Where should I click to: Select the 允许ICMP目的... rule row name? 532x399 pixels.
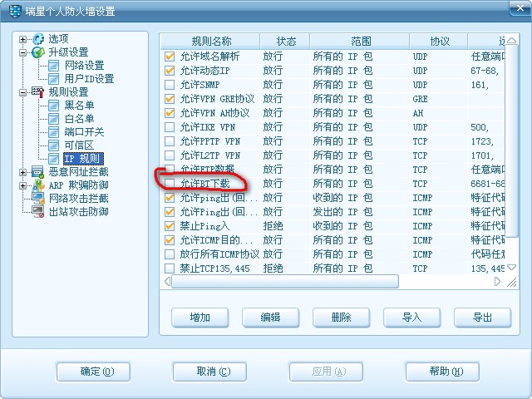click(216, 240)
